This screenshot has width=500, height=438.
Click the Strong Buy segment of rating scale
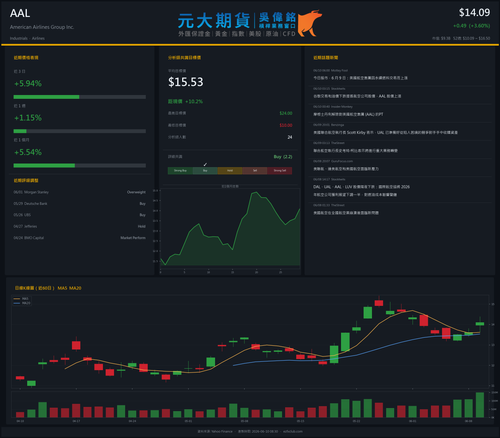tap(180, 171)
